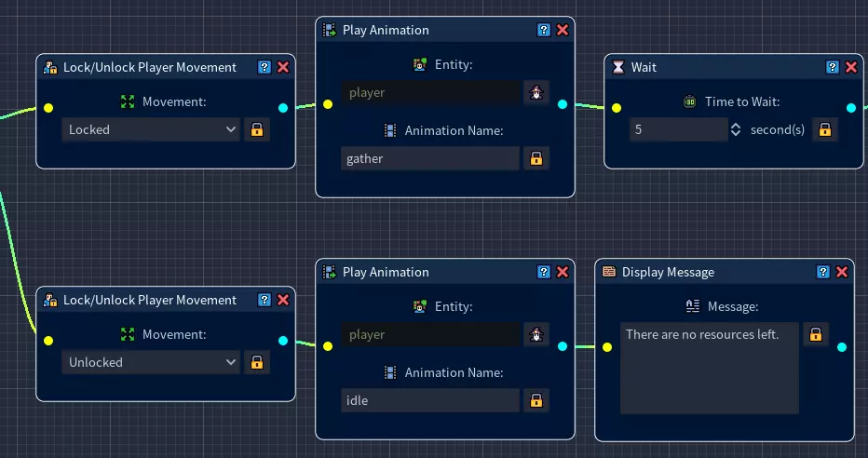Viewport: 868px width, 458px height.
Task: Click the cyan output port of Wait node
Action: tap(851, 108)
